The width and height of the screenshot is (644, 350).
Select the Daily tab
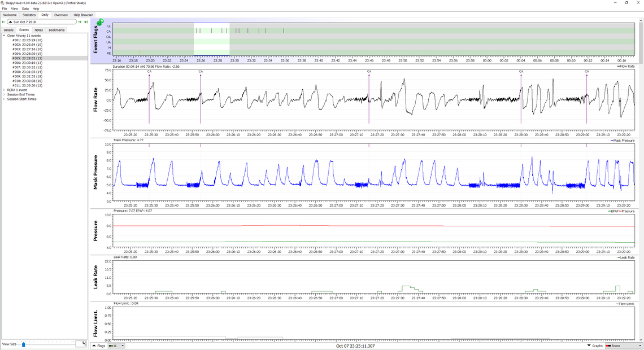(x=45, y=15)
